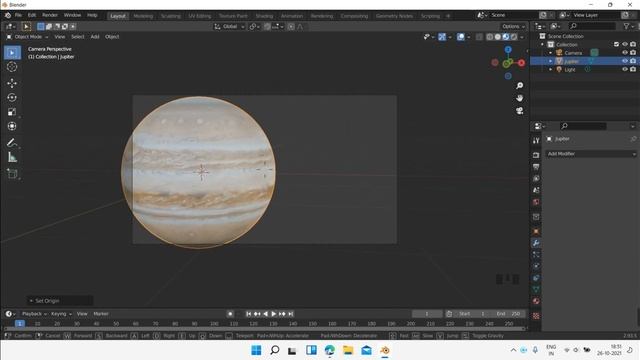The width and height of the screenshot is (640, 360).
Task: Hide the Camera object in viewport
Action: (624, 53)
